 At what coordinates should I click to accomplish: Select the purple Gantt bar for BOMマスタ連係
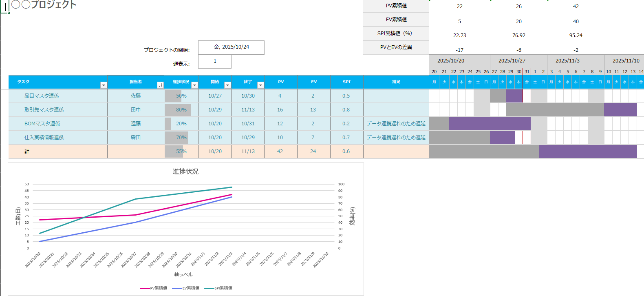(x=490, y=124)
